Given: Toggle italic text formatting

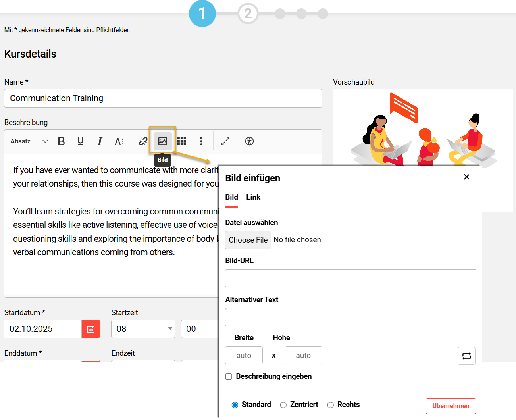Looking at the screenshot, I should 100,141.
